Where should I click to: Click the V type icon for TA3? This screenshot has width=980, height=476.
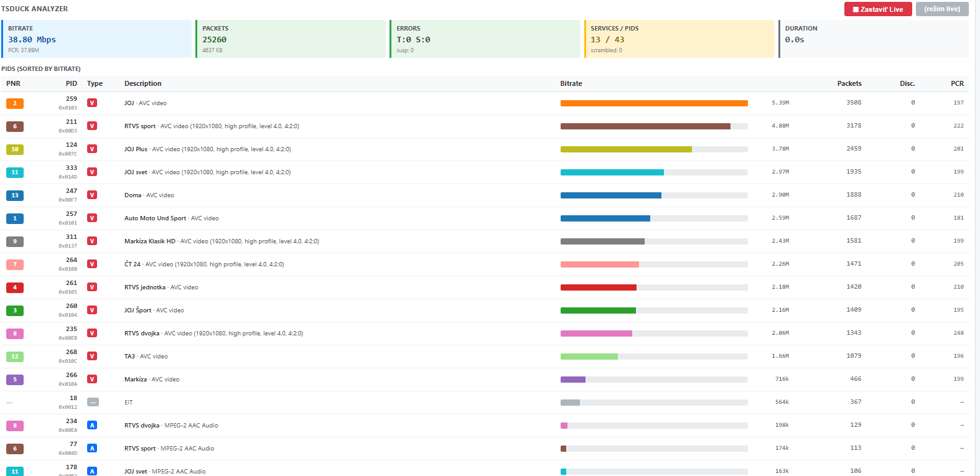[92, 356]
